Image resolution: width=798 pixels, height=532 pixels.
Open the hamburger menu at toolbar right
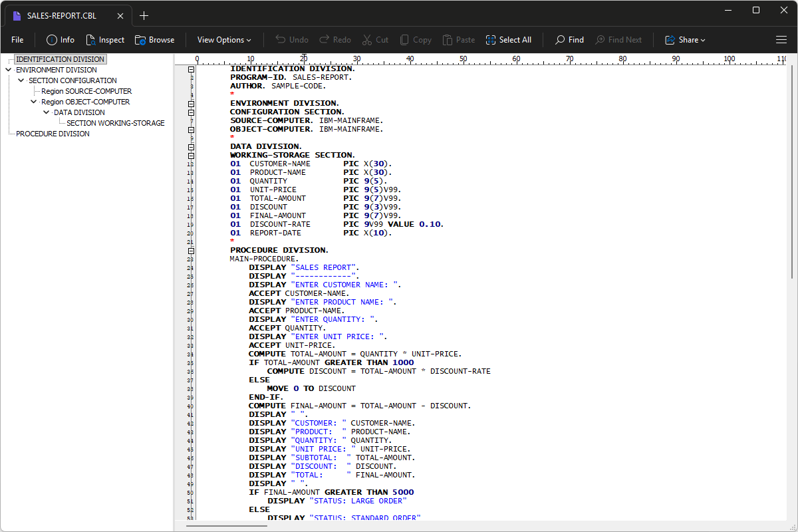(x=781, y=40)
